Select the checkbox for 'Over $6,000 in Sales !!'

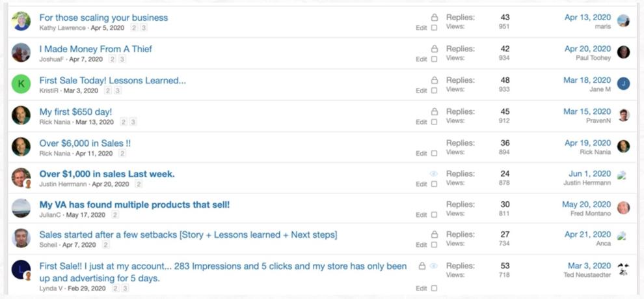(434, 153)
